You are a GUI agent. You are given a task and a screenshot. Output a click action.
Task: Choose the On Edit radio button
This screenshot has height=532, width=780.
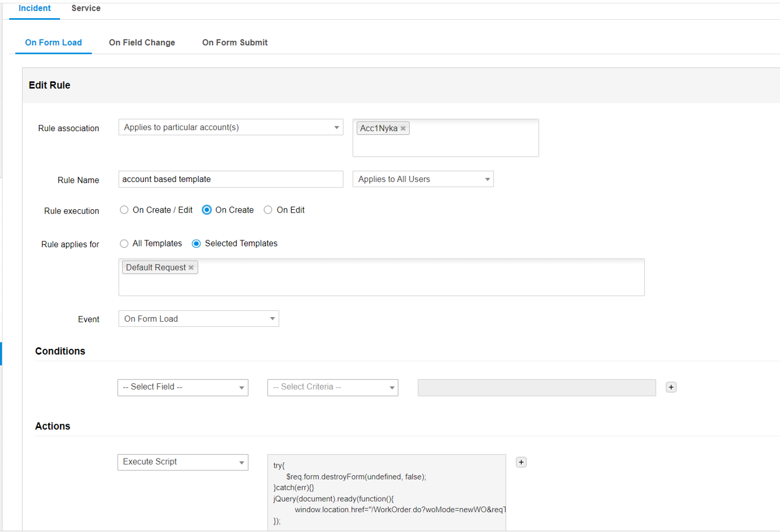point(268,210)
